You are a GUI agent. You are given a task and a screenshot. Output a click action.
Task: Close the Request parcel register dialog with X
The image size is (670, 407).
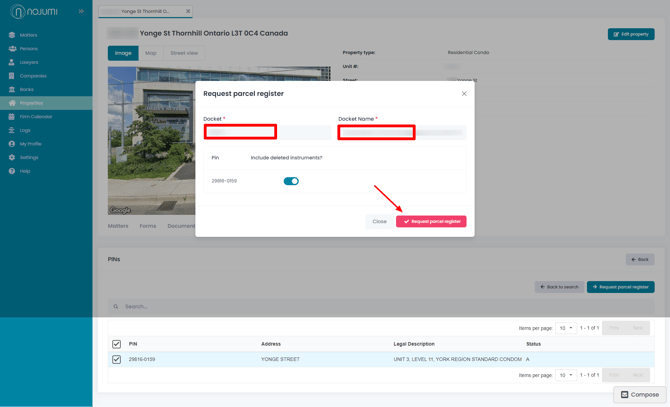464,94
